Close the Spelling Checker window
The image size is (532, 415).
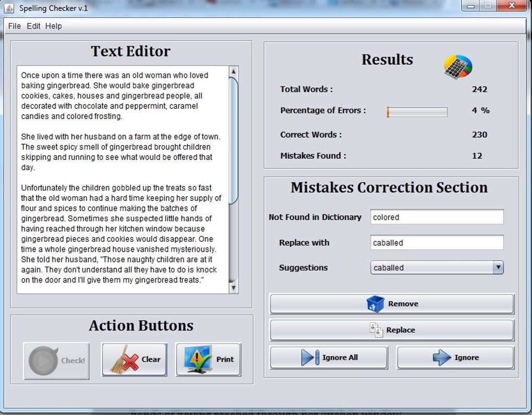[512, 5]
